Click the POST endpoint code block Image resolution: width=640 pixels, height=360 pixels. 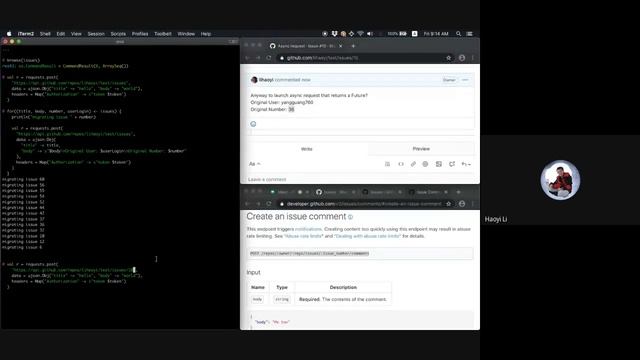pyautogui.click(x=361, y=253)
